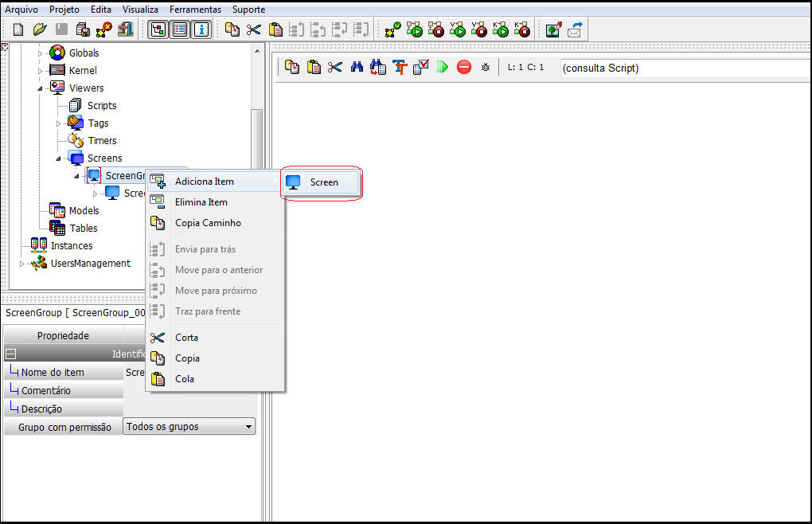Expand the Globals tree node

(40, 53)
